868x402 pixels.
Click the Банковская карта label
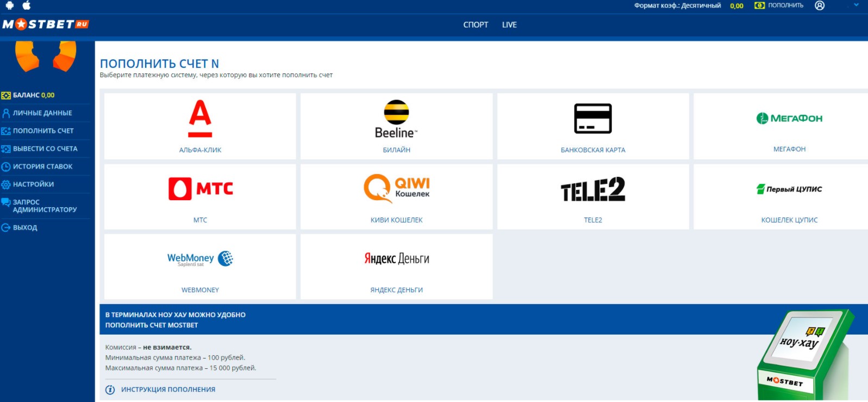click(x=593, y=150)
